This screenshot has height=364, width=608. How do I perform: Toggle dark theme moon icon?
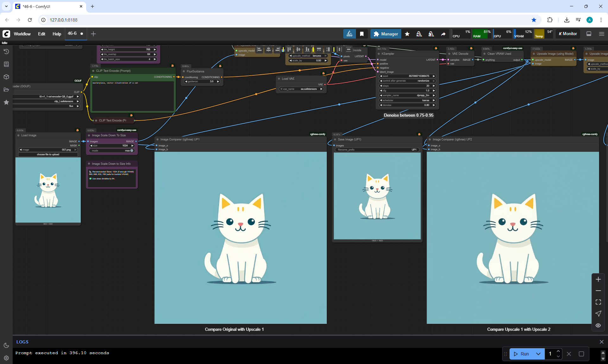[x=6, y=345]
